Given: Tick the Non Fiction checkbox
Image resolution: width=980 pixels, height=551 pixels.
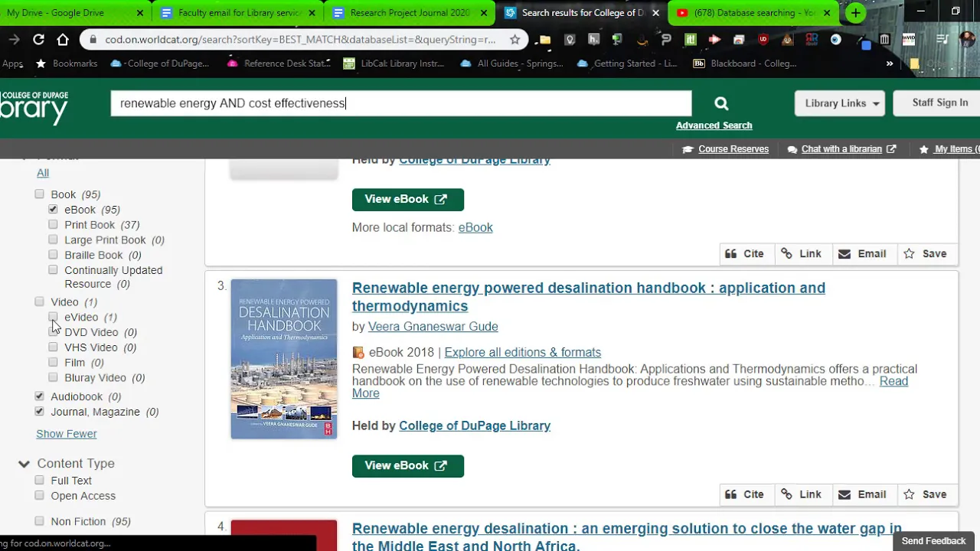Looking at the screenshot, I should [x=39, y=521].
